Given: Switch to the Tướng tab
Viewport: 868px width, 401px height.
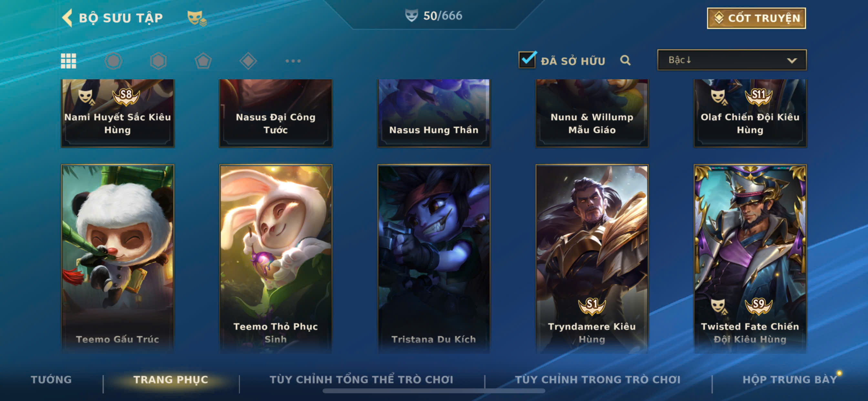Looking at the screenshot, I should [x=51, y=379].
